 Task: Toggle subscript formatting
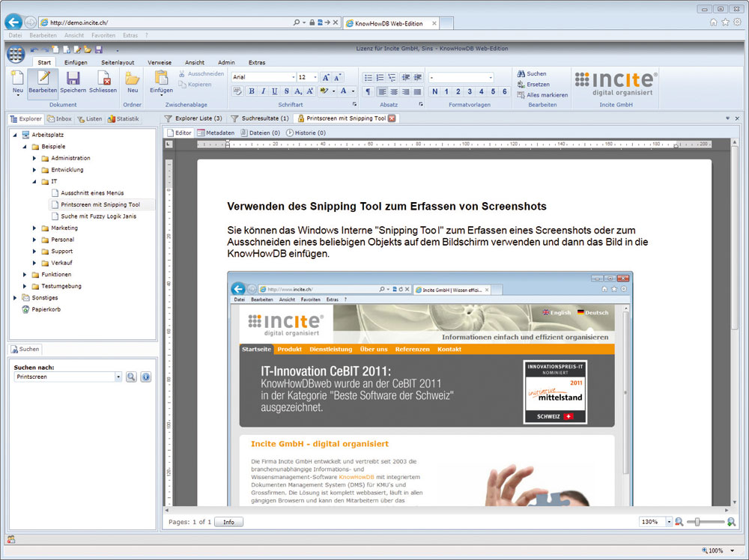pos(298,91)
